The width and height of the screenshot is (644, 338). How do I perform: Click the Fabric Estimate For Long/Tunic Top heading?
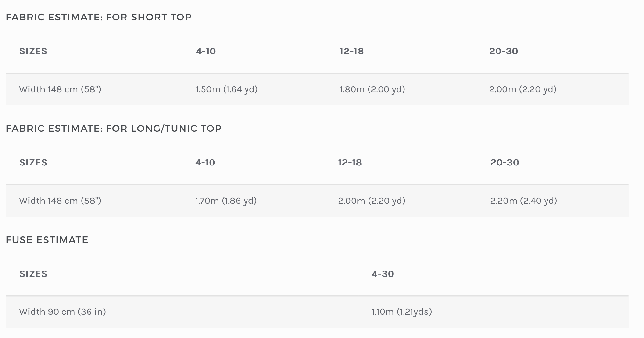[x=114, y=128]
